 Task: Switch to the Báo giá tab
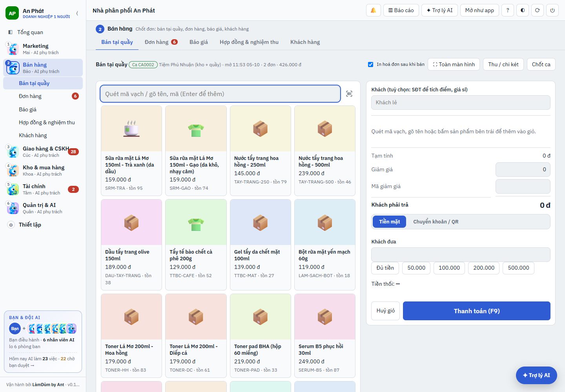pyautogui.click(x=199, y=42)
